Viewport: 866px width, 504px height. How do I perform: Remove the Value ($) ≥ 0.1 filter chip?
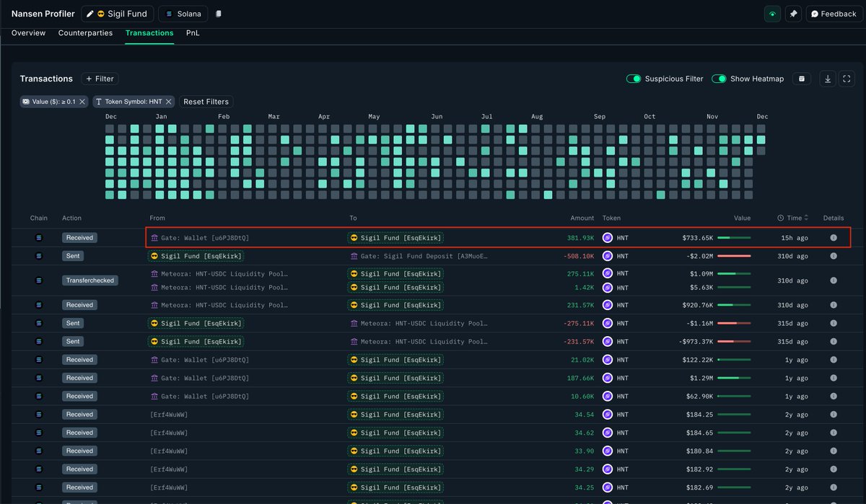(82, 102)
